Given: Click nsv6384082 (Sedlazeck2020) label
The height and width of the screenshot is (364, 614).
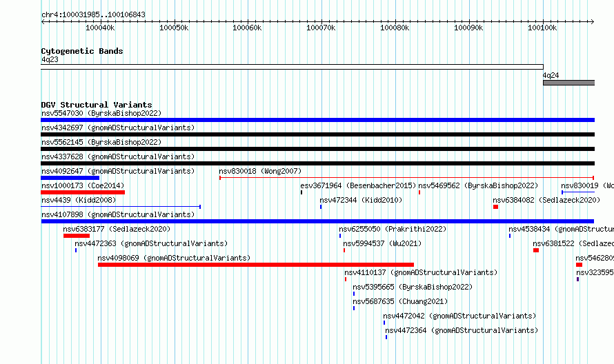Looking at the screenshot, I should point(546,200).
